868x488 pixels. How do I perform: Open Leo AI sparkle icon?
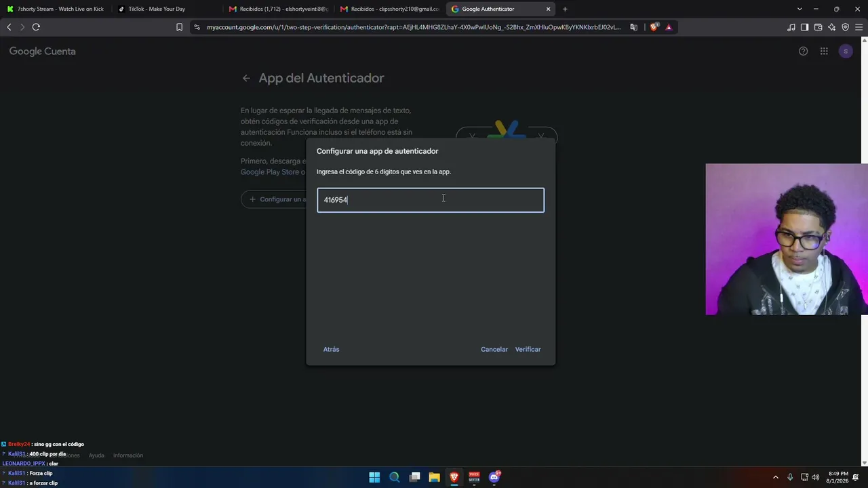pyautogui.click(x=831, y=27)
